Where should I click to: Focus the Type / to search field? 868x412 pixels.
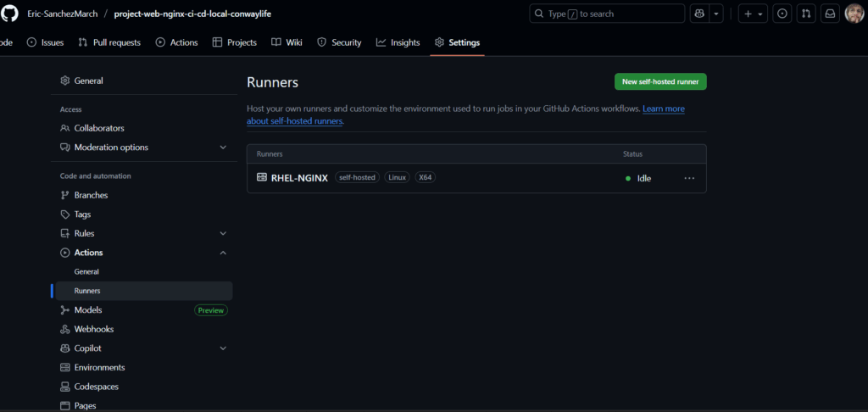pos(607,14)
